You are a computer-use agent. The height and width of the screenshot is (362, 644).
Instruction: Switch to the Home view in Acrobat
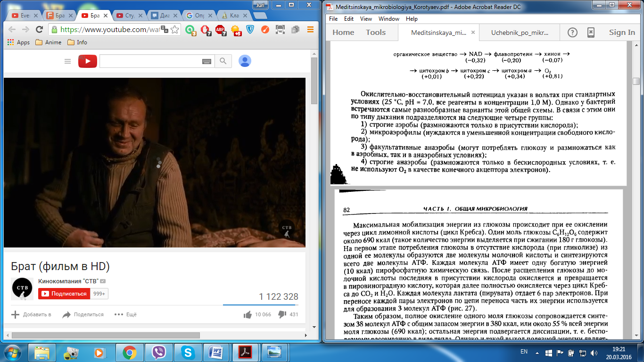pos(343,33)
